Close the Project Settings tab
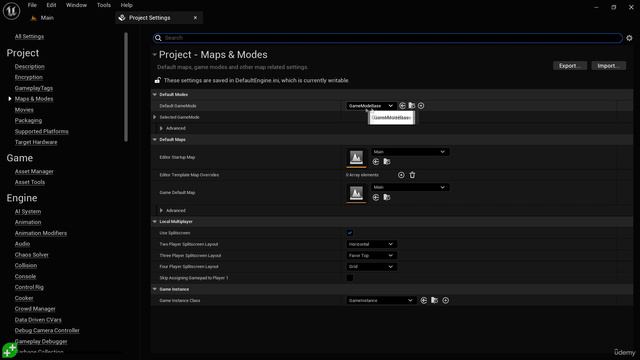 coord(195,18)
